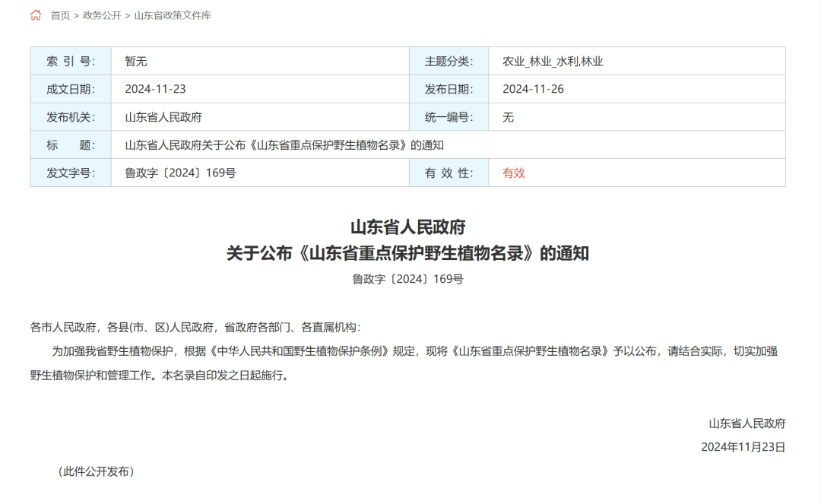Go to the 政务公开 breadcrumb link
The image size is (821, 504).
point(102,15)
